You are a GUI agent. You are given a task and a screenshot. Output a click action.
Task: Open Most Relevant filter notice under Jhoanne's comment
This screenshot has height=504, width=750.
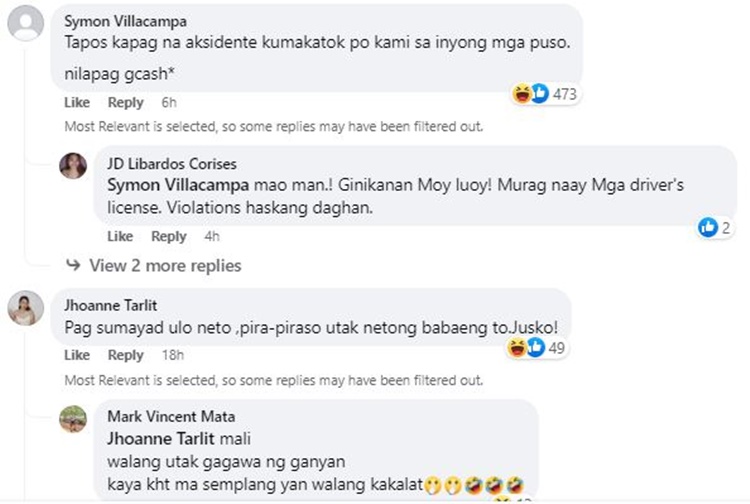pyautogui.click(x=274, y=380)
